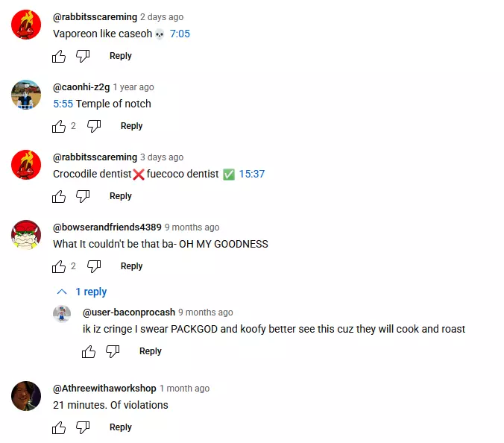Open @Athreewithaworkshop profile avatar
This screenshot has height=443, width=504.
tap(26, 396)
